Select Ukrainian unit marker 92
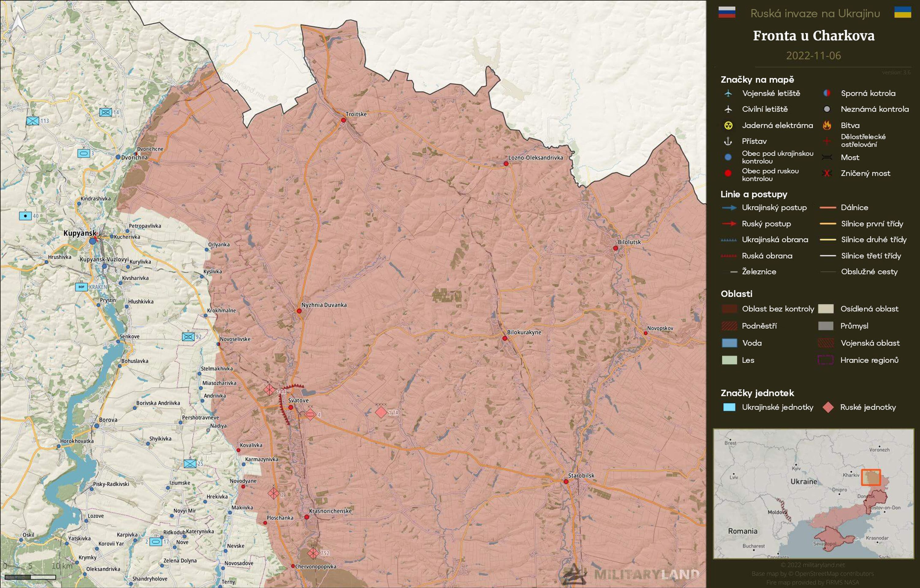 (x=188, y=337)
